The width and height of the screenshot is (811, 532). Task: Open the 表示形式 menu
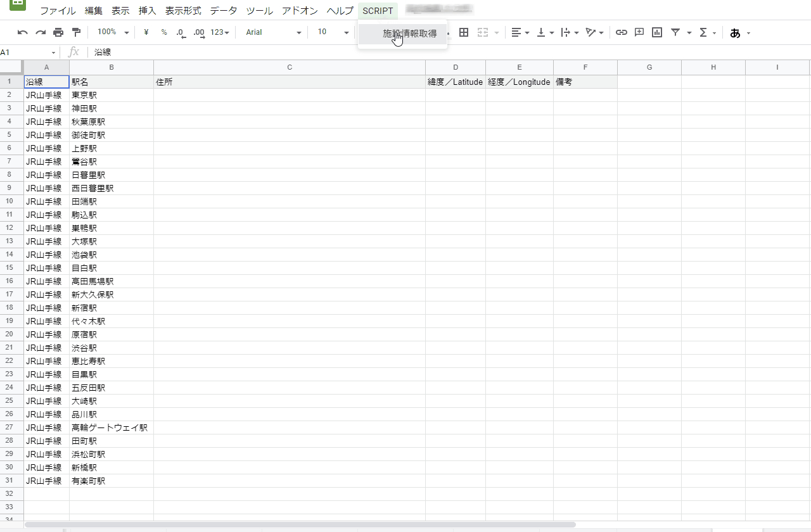tap(183, 11)
